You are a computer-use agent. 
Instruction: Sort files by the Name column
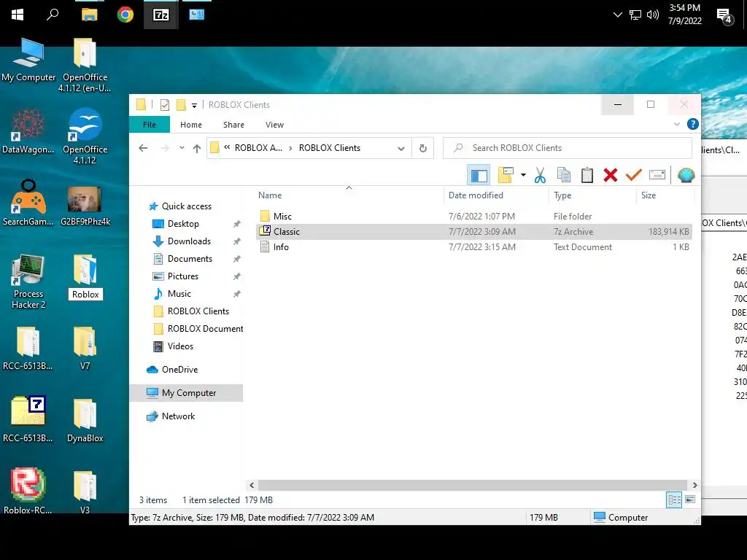(x=270, y=195)
